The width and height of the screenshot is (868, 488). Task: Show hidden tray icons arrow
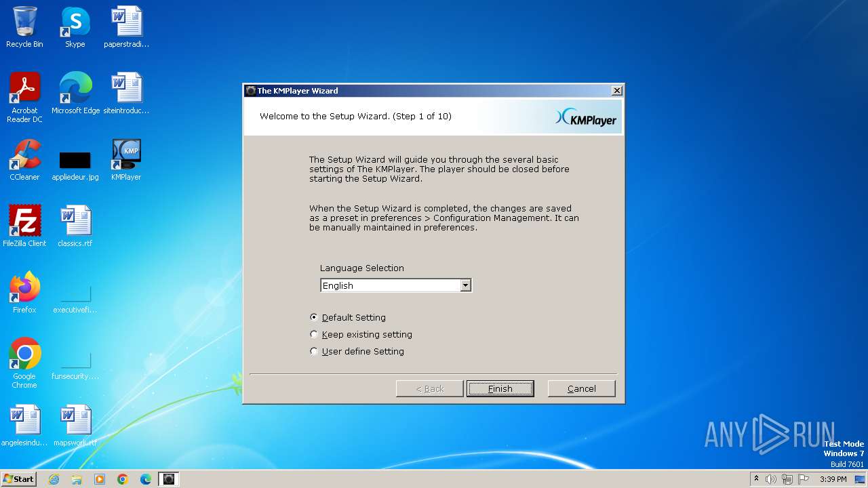[x=756, y=479]
